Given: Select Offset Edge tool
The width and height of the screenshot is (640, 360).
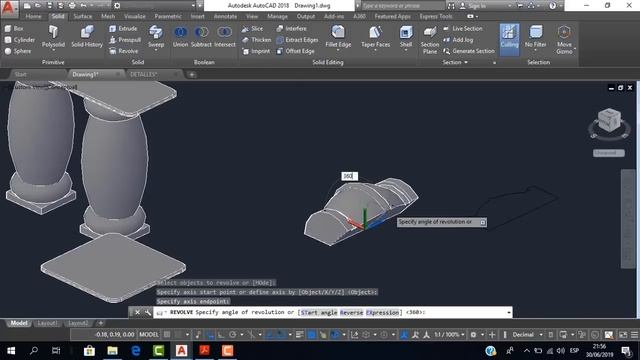Looking at the screenshot, I should click(x=296, y=51).
